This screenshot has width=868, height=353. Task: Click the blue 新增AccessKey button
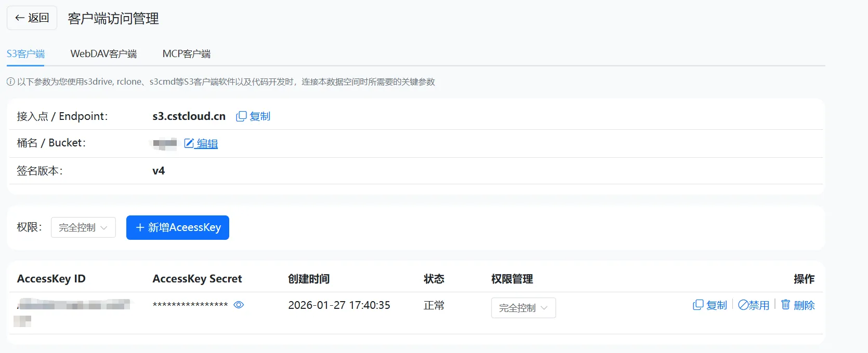pyautogui.click(x=178, y=227)
